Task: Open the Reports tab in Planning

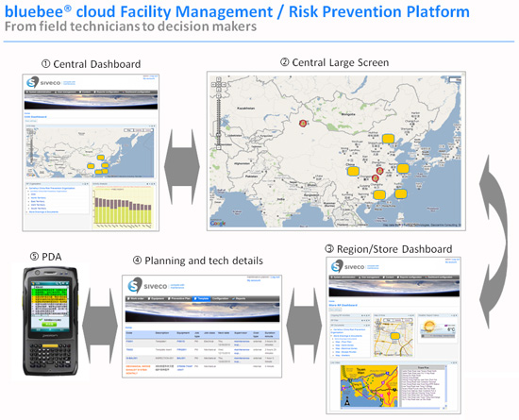Action: coord(239,298)
